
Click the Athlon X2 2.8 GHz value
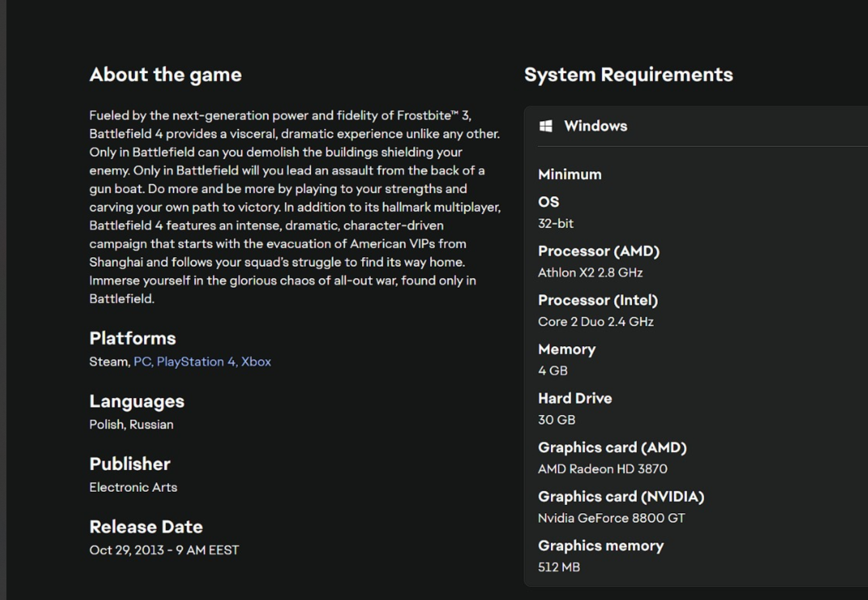pos(590,273)
